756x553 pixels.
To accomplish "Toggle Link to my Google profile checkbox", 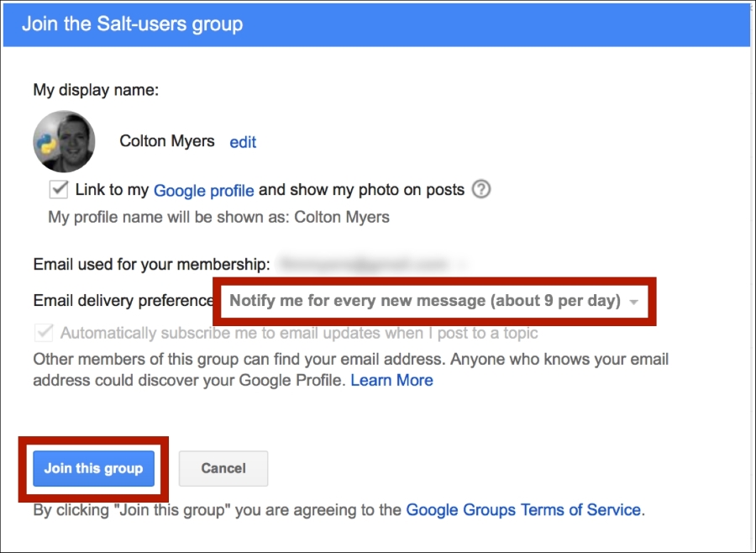I will (x=58, y=189).
